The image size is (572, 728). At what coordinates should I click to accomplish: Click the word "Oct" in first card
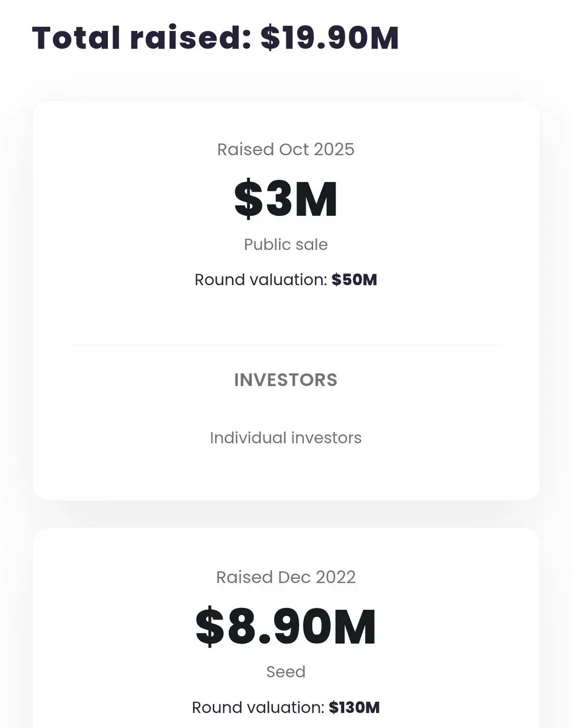click(x=294, y=149)
